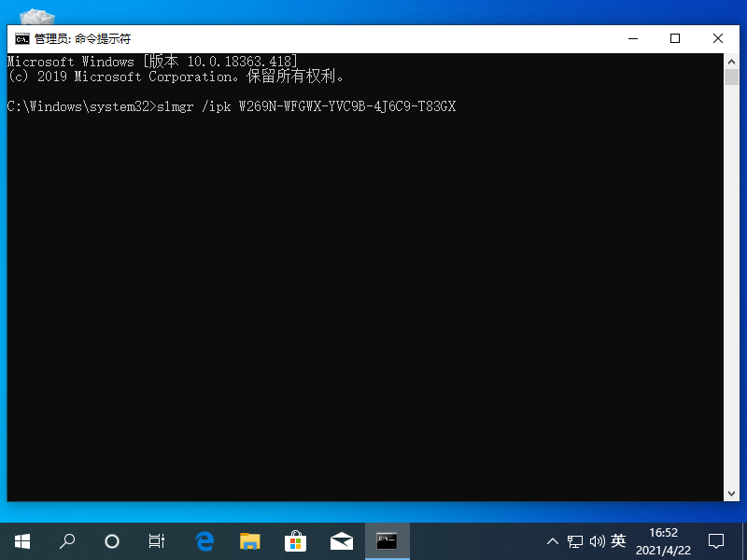The height and width of the screenshot is (560, 747).
Task: Click the active Command Prompt taskbar button
Action: (387, 540)
